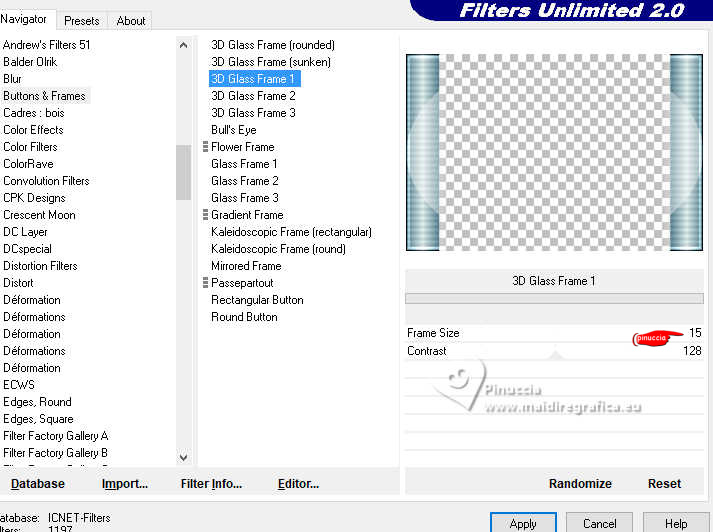
Task: Select Cadres : bois category
Action: click(34, 113)
